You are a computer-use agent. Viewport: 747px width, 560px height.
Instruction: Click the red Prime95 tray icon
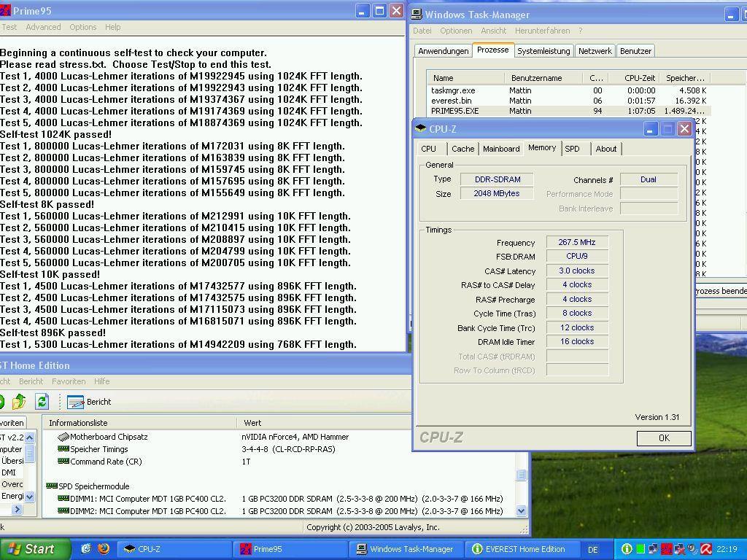tap(666, 549)
